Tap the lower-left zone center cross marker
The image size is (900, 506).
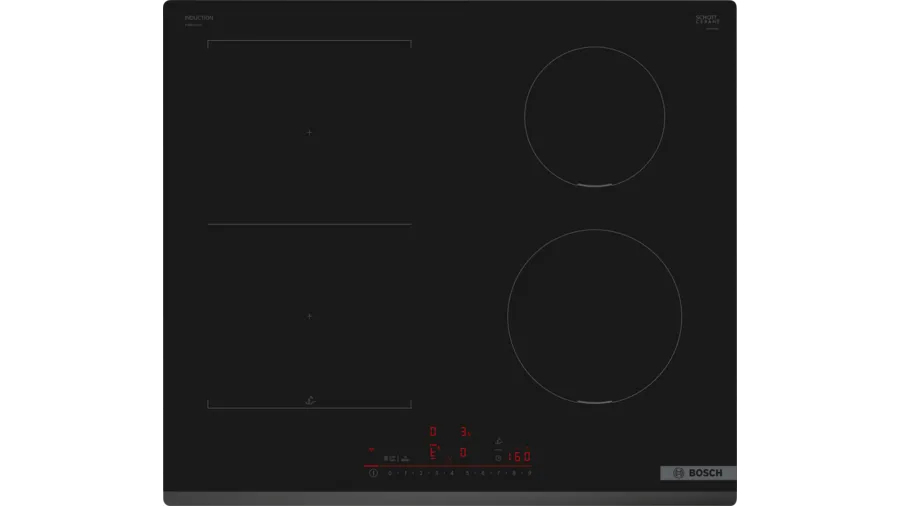coord(309,316)
